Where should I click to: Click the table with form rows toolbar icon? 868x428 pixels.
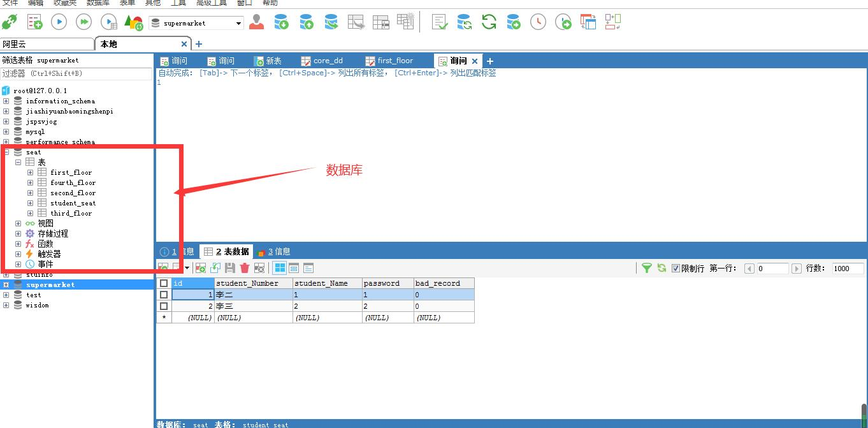381,22
